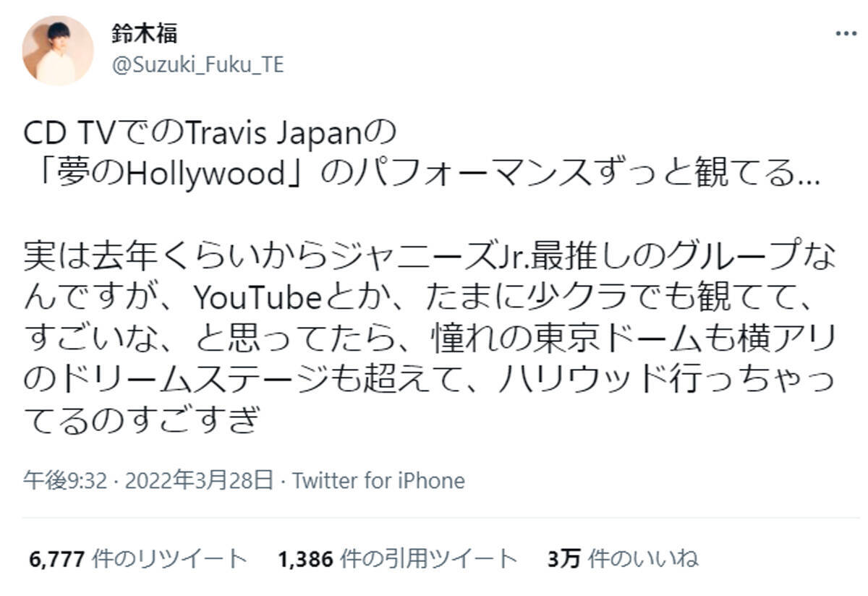Click the 午後9:32 timestamp
The image size is (868, 596).
tap(66, 481)
